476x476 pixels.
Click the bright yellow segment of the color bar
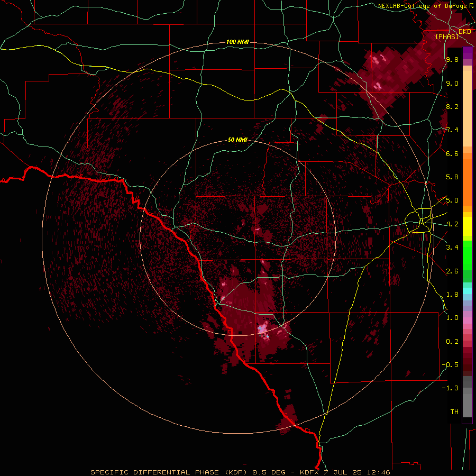pos(467,226)
